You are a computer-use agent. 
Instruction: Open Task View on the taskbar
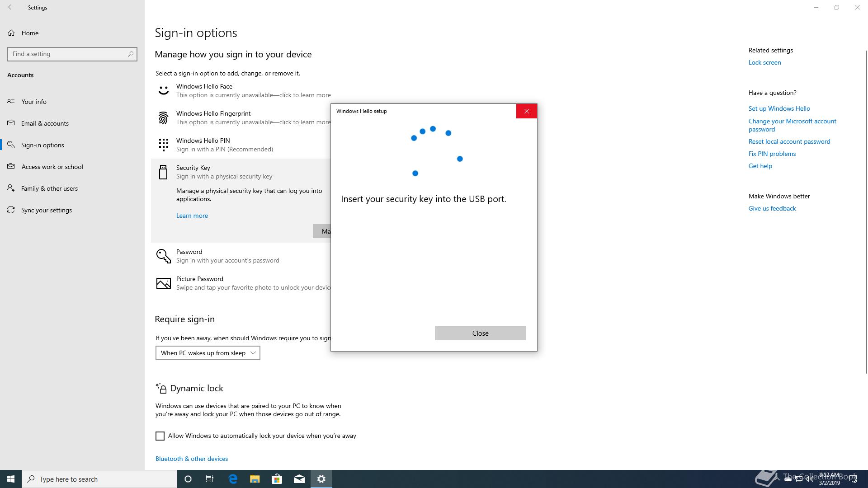pyautogui.click(x=210, y=479)
